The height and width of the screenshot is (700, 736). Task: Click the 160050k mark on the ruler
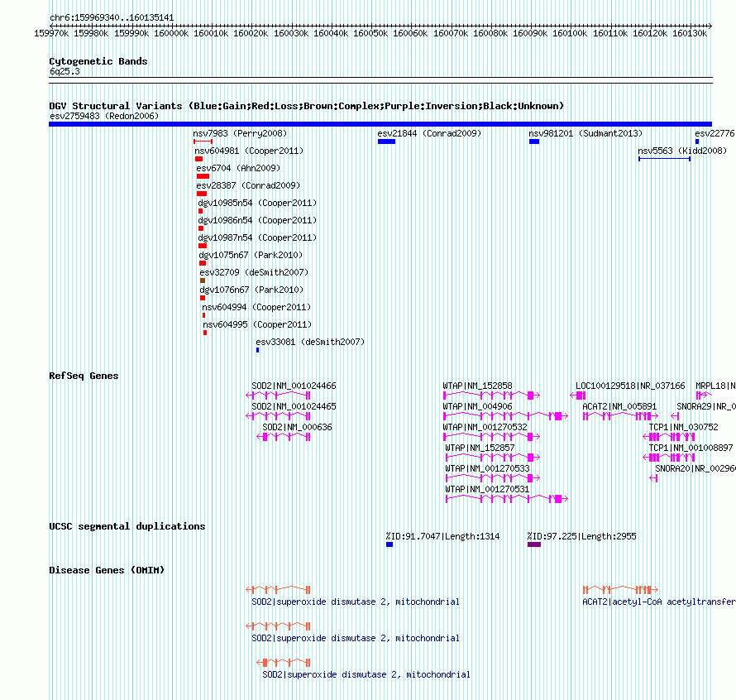[370, 33]
